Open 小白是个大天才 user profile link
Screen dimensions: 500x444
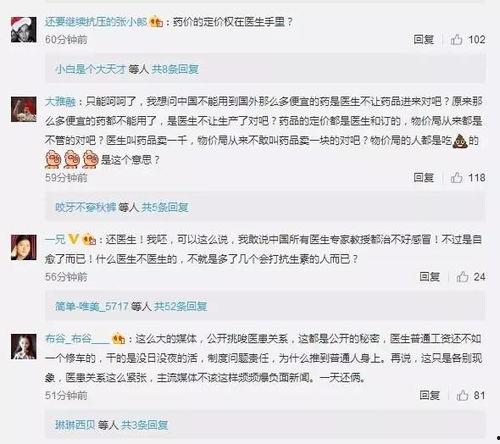pyautogui.click(x=90, y=69)
